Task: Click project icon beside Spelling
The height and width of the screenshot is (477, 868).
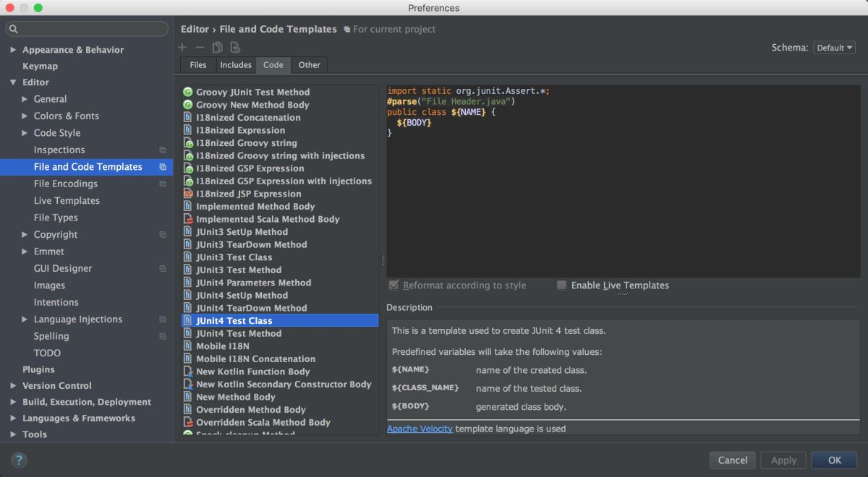Action: (163, 337)
